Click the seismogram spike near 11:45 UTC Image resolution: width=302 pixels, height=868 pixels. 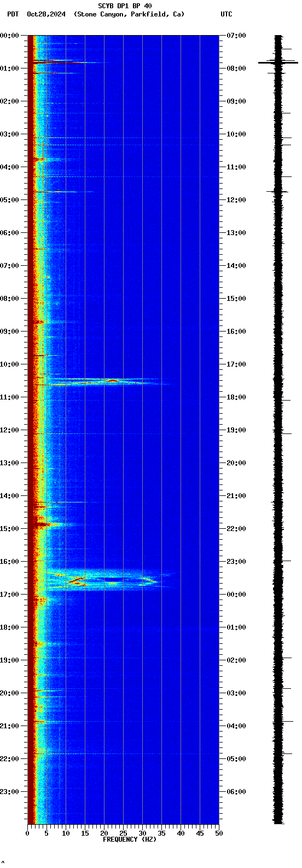click(x=277, y=191)
